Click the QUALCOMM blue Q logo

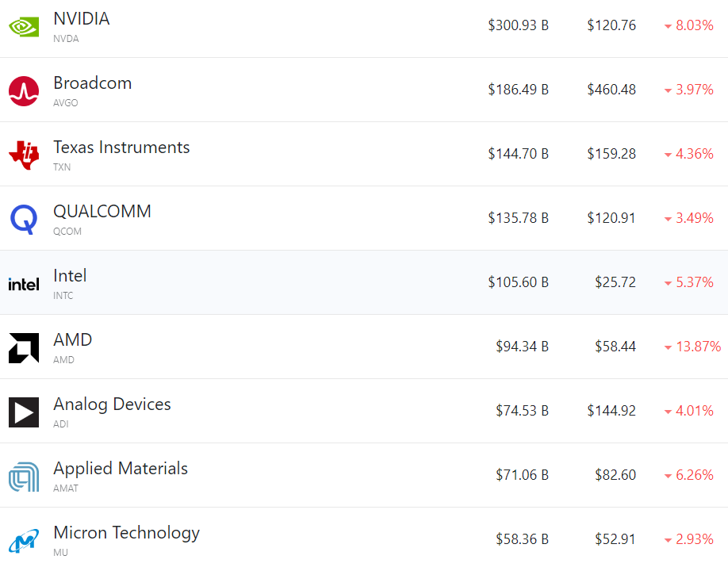tap(24, 220)
